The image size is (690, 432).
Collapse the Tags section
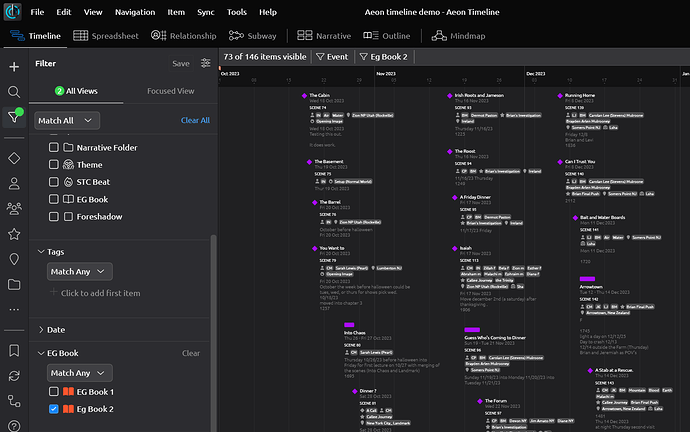coord(41,252)
